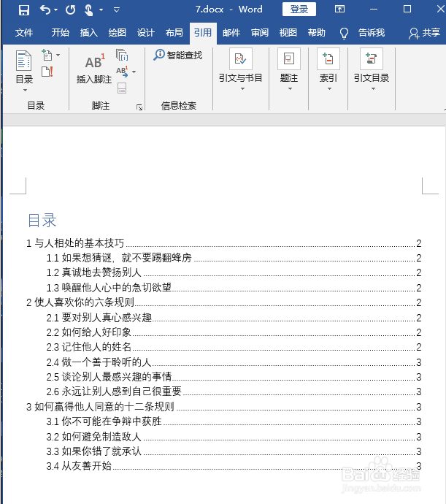Switch to the 开始 tab
The height and width of the screenshot is (504, 446).
(61, 32)
